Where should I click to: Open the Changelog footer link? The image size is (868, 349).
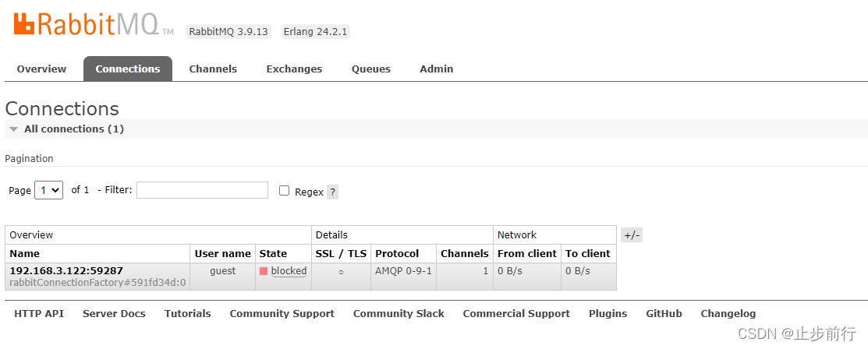pos(728,314)
